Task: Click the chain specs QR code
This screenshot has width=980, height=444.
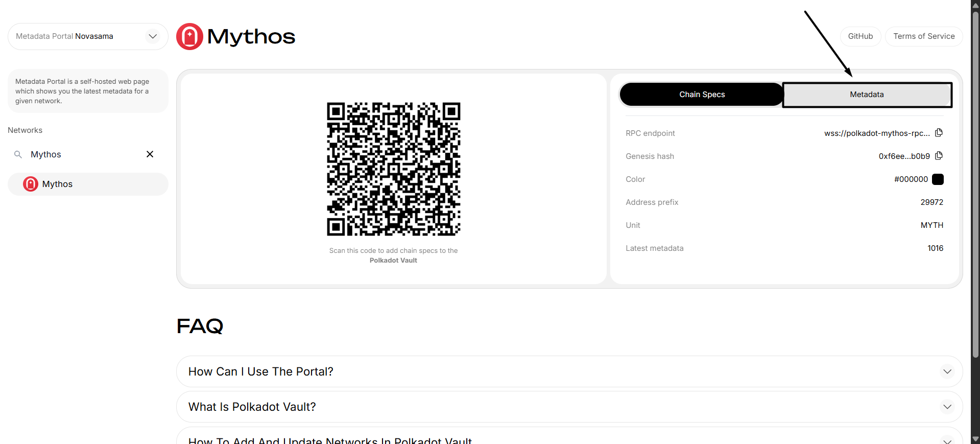Action: [x=393, y=169]
